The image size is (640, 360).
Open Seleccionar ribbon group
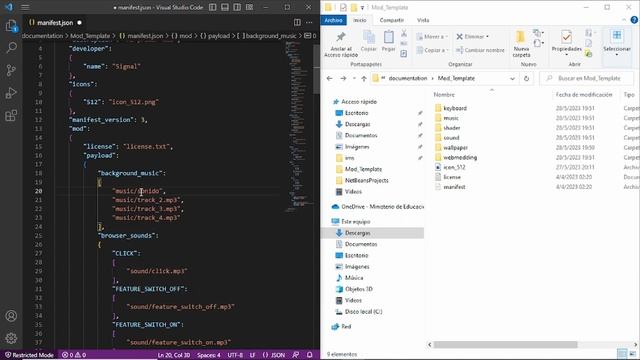(617, 43)
